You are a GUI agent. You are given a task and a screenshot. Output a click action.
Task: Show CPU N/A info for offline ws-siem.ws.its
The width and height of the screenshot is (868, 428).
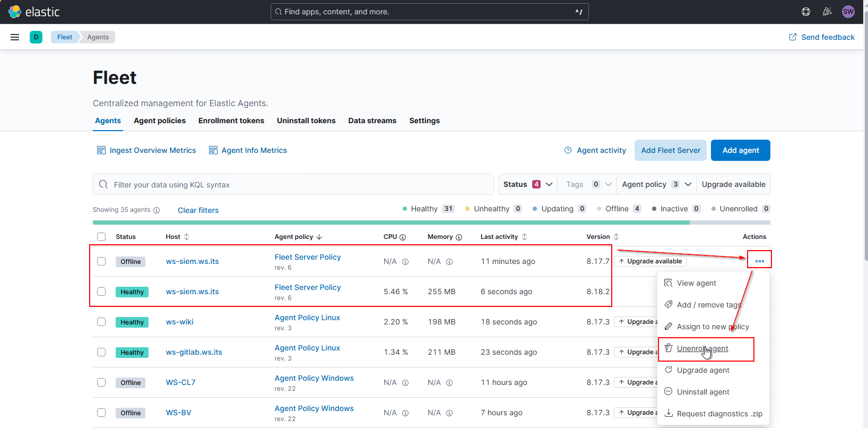click(x=405, y=262)
